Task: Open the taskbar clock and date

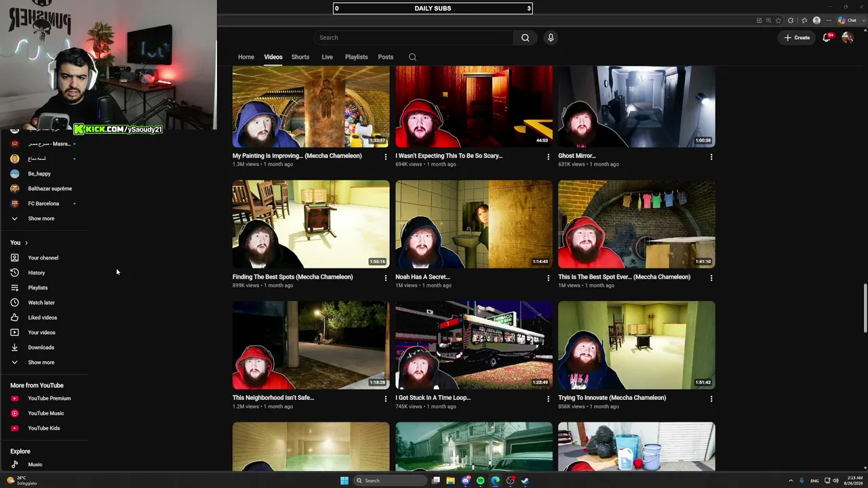Action: click(854, 481)
